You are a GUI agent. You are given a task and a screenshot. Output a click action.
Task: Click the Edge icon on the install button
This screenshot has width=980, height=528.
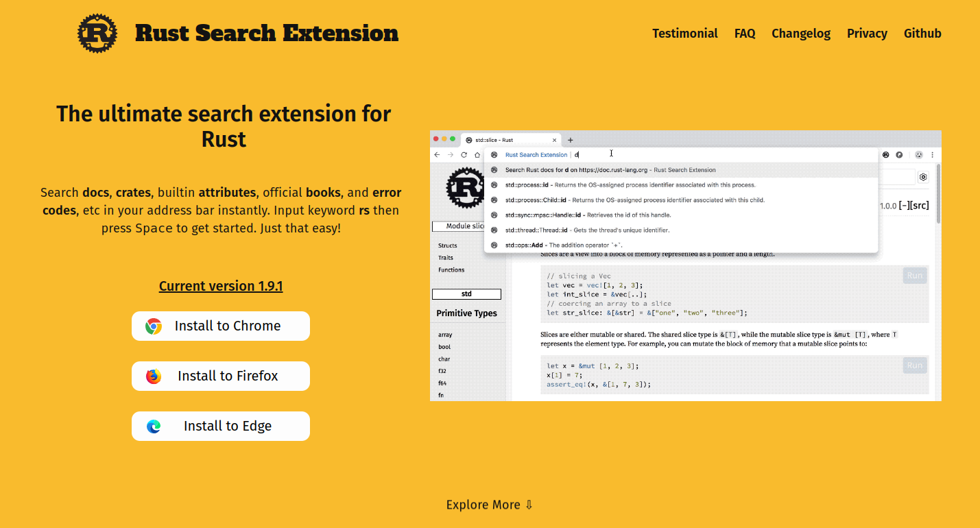(x=154, y=427)
